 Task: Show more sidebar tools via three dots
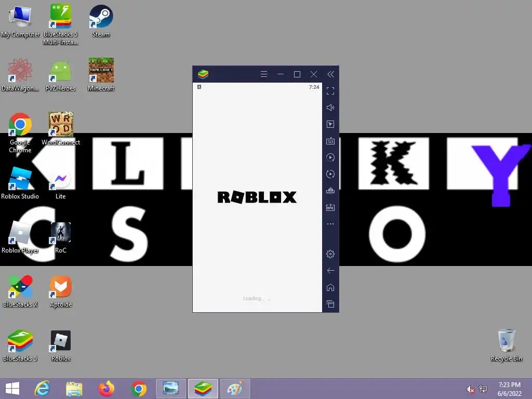coord(330,224)
